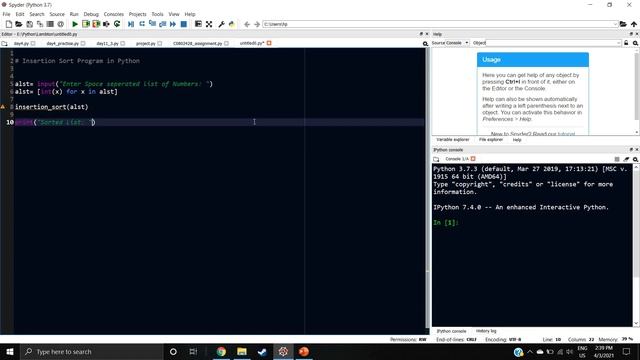Screen dimensions: 640x360
Task: Open file using the folder toolbar icon
Action: (19, 24)
